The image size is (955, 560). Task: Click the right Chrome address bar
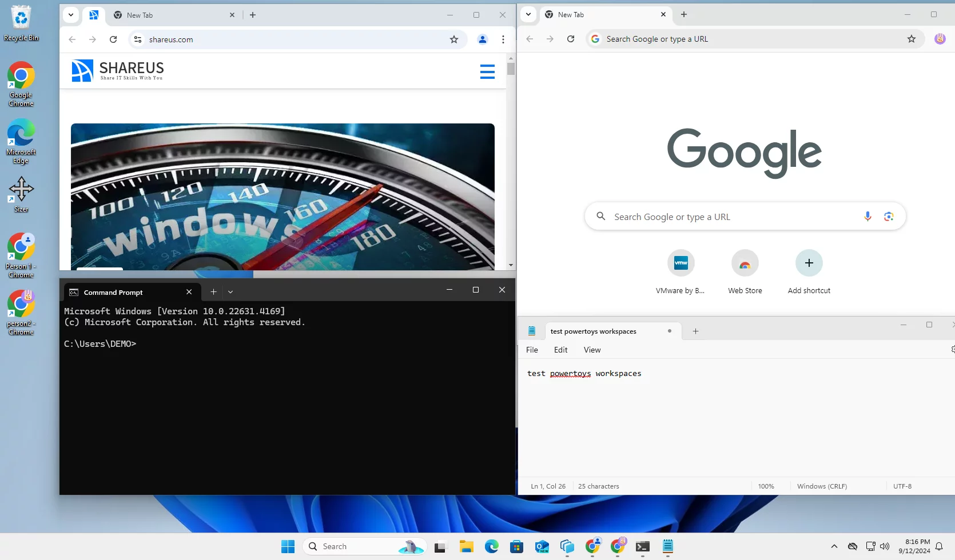point(755,39)
